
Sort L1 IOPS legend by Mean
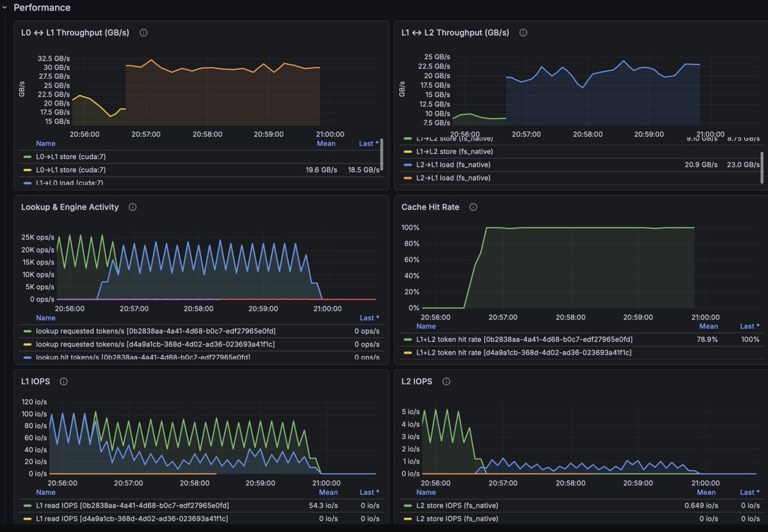coord(328,492)
